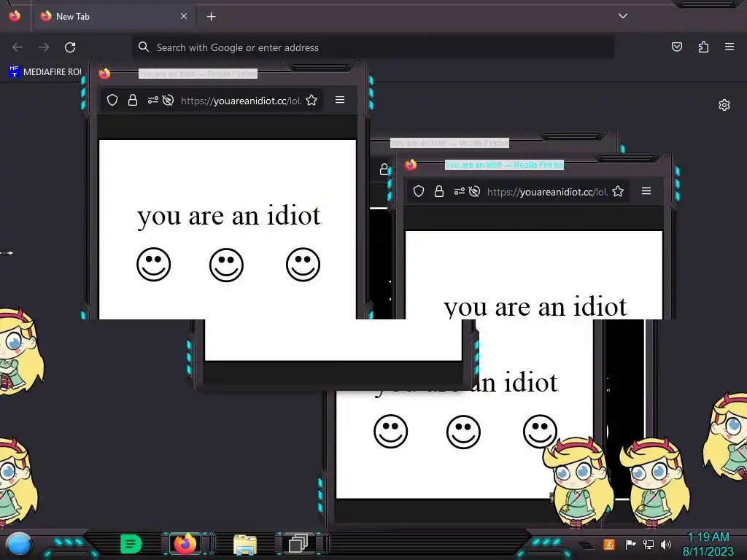This screenshot has height=560, width=747.
Task: Open the Pocket save icon in main toolbar
Action: (677, 47)
